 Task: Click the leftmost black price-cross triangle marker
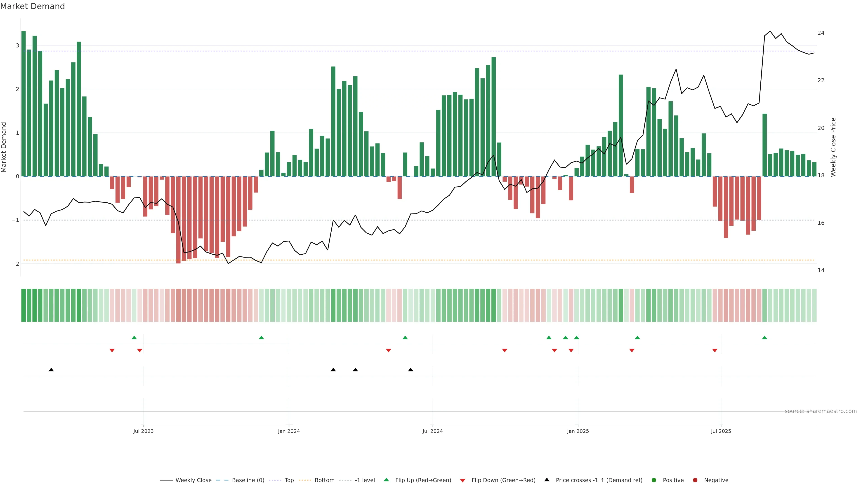point(51,370)
